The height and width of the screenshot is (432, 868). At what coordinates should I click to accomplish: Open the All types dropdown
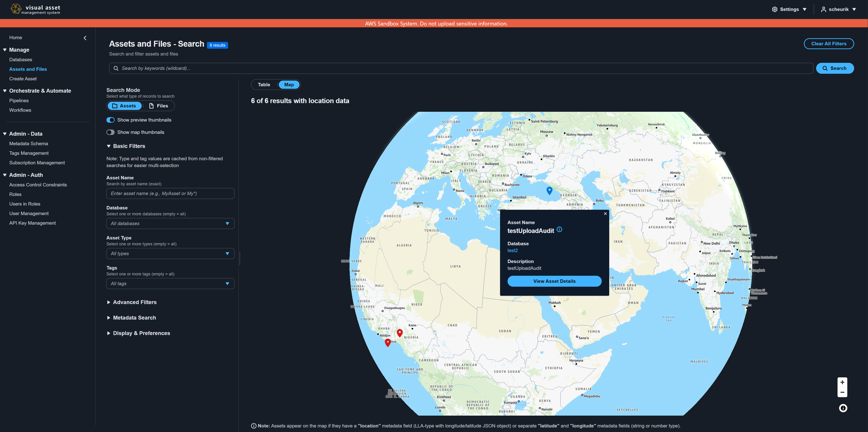point(170,254)
